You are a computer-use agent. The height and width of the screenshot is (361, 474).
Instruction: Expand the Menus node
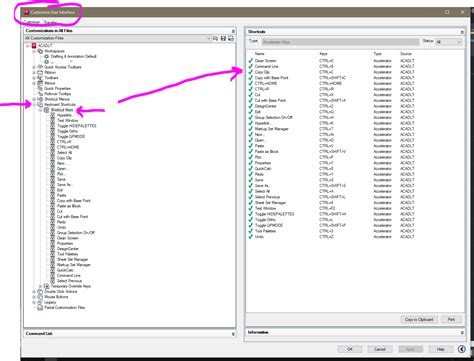(x=34, y=83)
